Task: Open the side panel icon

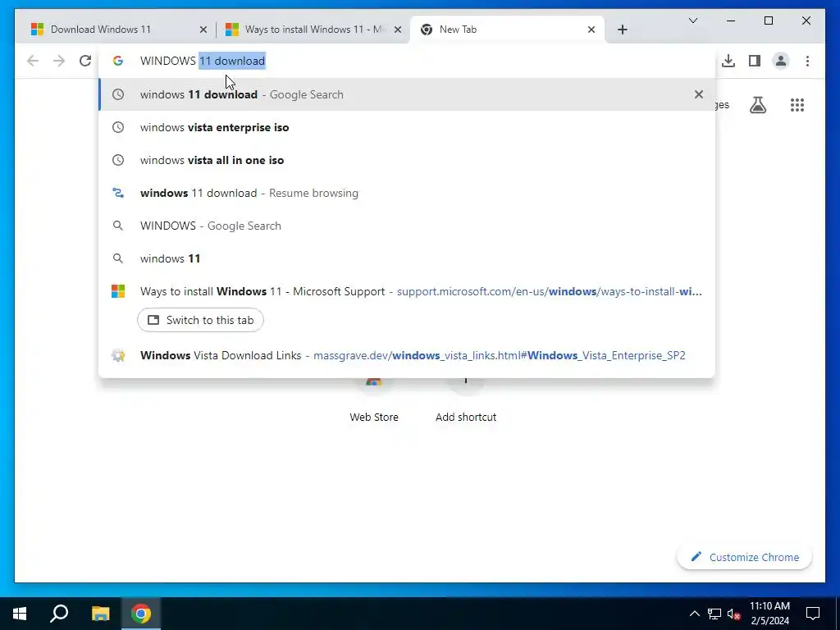Action: (755, 61)
